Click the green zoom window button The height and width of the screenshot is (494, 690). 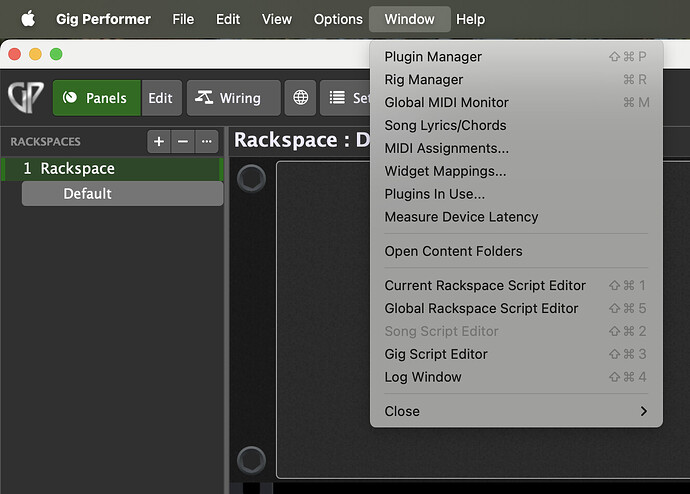tap(56, 54)
